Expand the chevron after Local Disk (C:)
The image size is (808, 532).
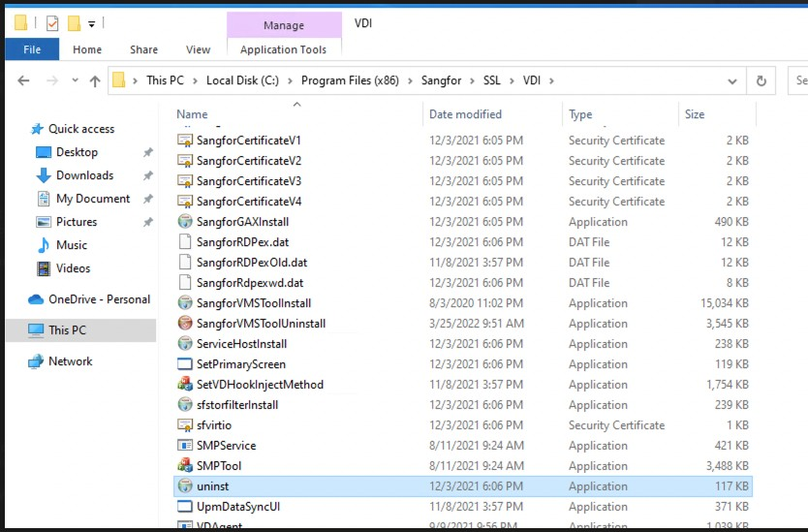[290, 81]
